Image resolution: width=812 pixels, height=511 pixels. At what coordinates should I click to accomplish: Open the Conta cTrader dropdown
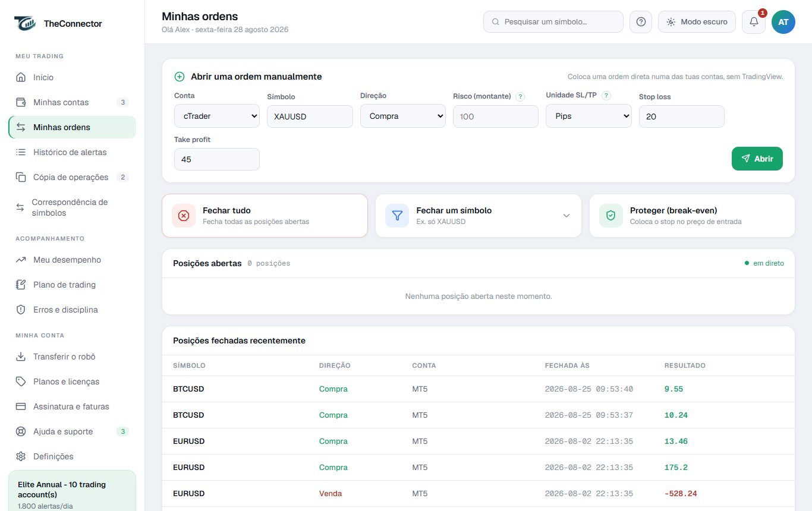(217, 116)
